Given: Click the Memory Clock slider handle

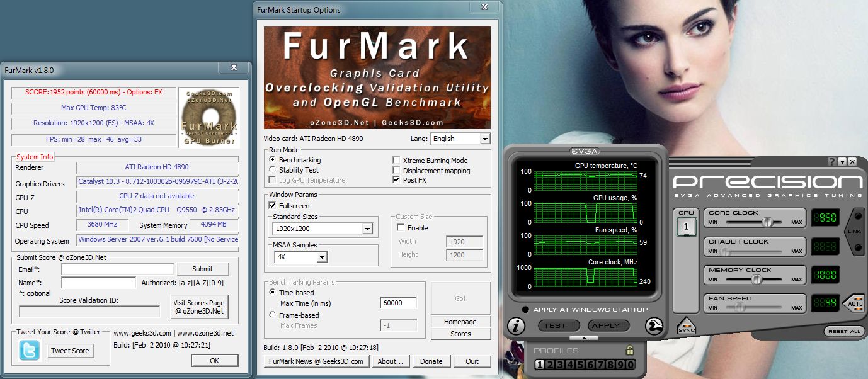Looking at the screenshot, I should [x=757, y=279].
